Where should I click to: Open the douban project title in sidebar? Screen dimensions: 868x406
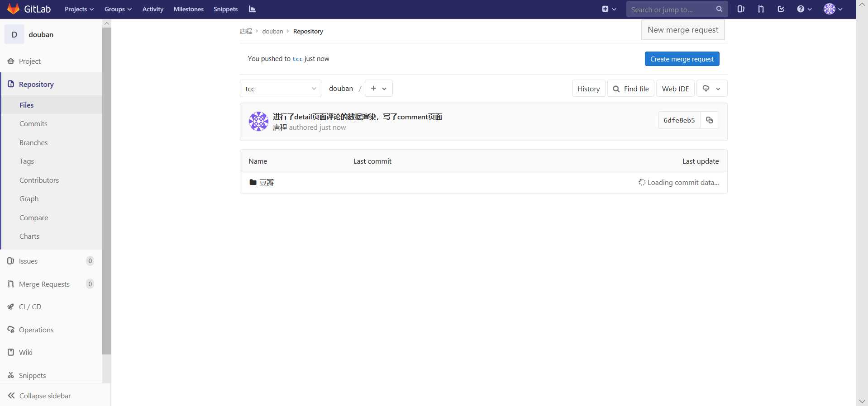click(x=41, y=34)
